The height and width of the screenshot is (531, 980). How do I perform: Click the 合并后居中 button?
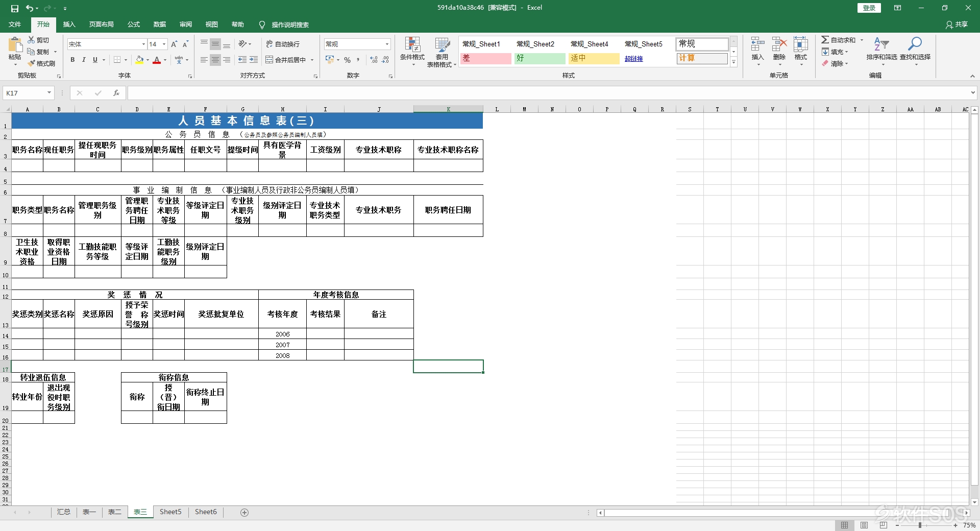tap(285, 60)
